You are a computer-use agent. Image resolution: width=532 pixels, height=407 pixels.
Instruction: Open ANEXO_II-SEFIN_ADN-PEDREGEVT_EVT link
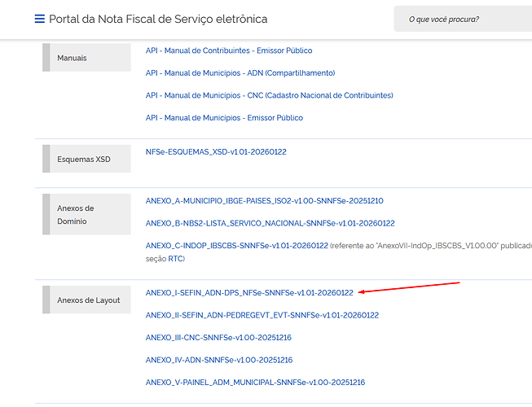262,315
